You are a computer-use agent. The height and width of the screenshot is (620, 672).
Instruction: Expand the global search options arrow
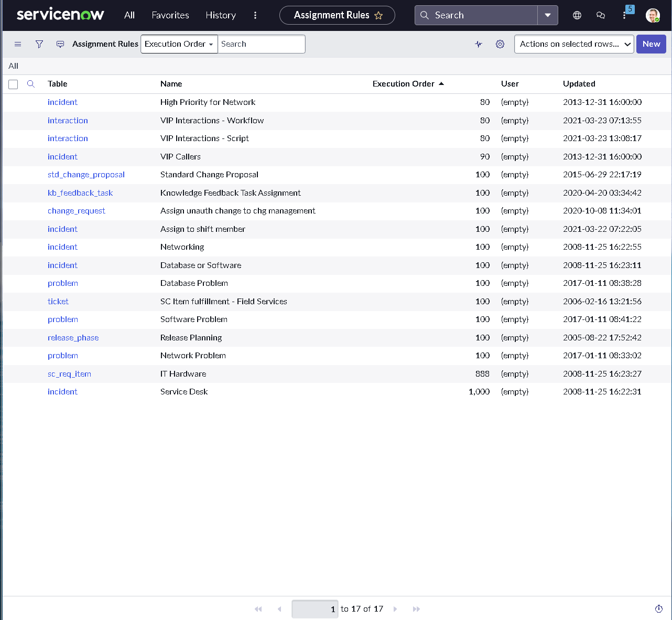click(x=548, y=15)
